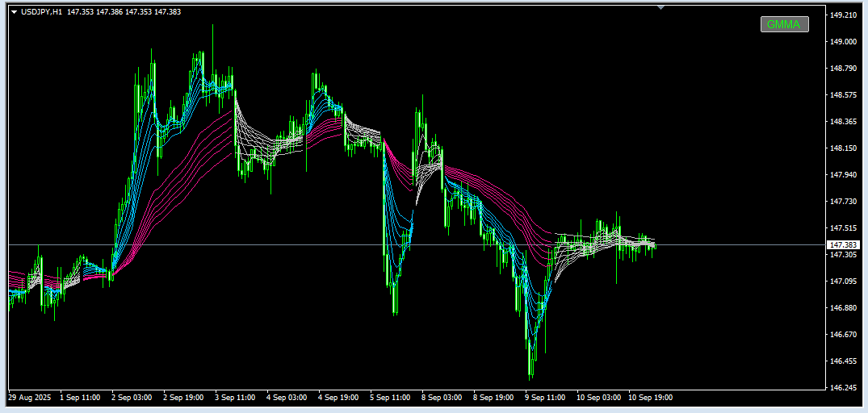
Task: Select the 147.940 price scale label
Action: coord(842,175)
